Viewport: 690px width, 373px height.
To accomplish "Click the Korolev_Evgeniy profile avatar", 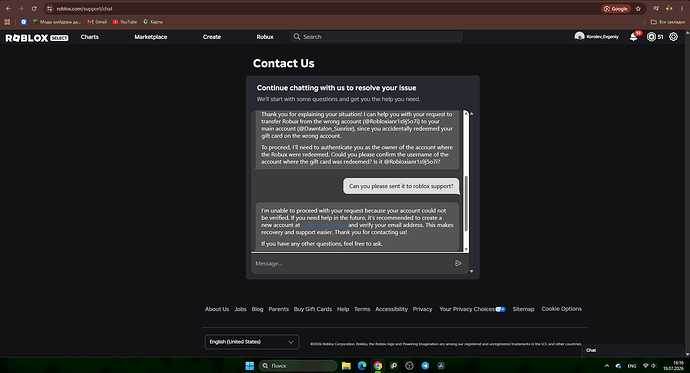I will (x=580, y=37).
